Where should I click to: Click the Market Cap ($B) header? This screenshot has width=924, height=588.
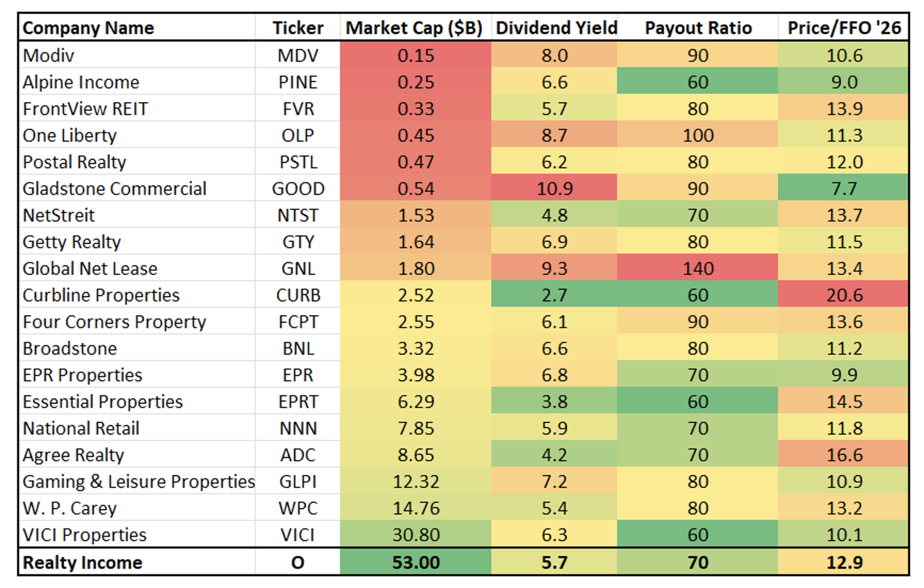[415, 28]
